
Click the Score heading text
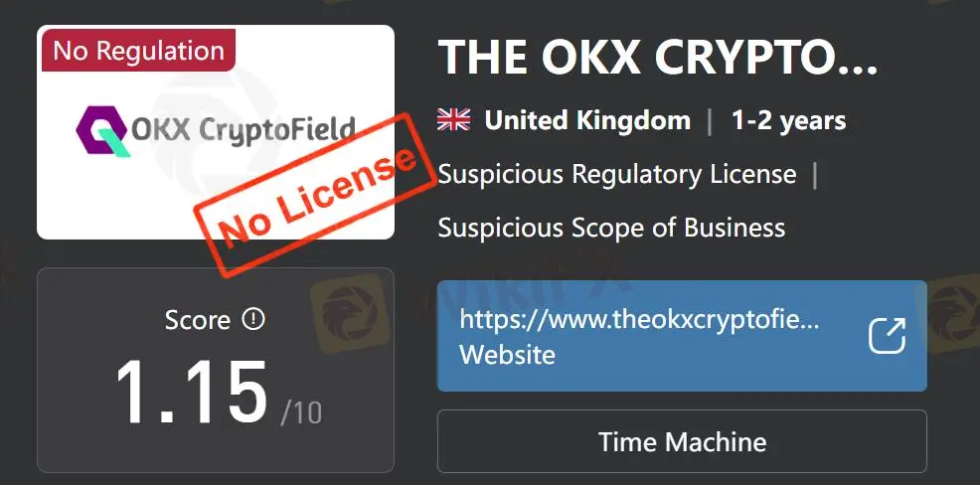(x=198, y=321)
